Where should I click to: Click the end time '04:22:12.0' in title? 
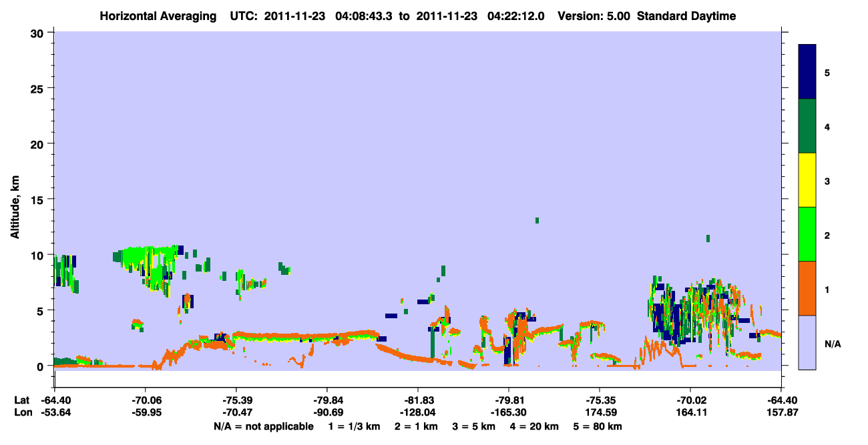pyautogui.click(x=515, y=16)
